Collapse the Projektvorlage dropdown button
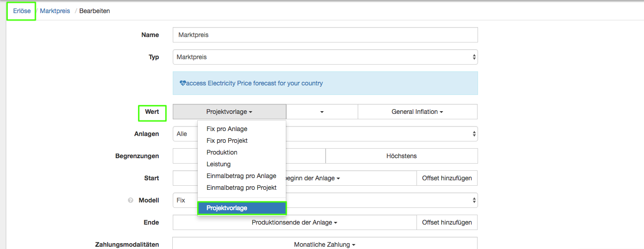 (229, 112)
